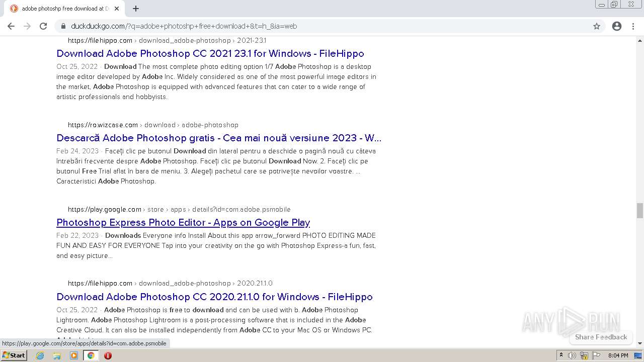Open the media player taskbar icon
The image size is (644, 362).
(74, 355)
